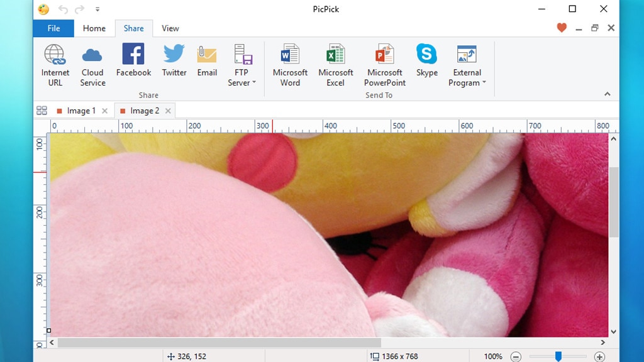644x362 pixels.
Task: Click the zoom in plus button
Action: click(x=599, y=357)
